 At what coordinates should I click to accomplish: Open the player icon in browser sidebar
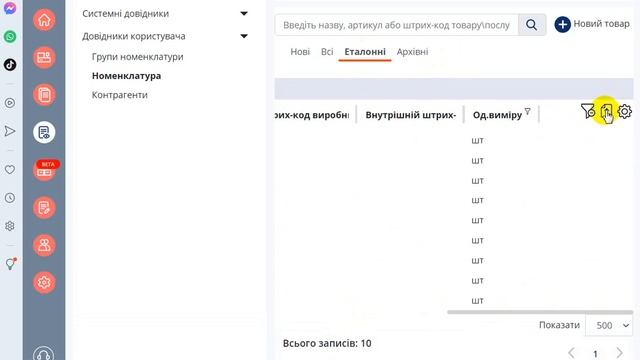10,103
